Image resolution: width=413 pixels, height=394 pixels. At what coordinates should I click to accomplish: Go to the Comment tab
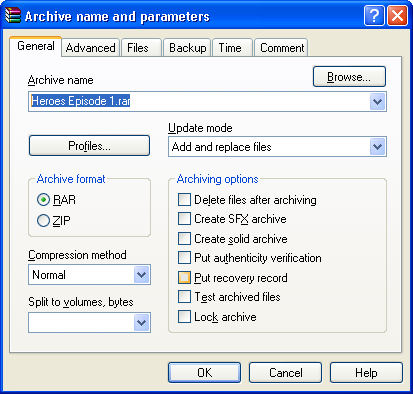(x=281, y=48)
